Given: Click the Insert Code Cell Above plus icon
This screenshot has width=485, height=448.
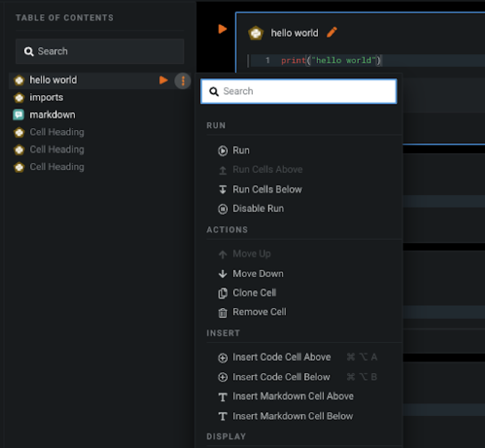Looking at the screenshot, I should [223, 358].
